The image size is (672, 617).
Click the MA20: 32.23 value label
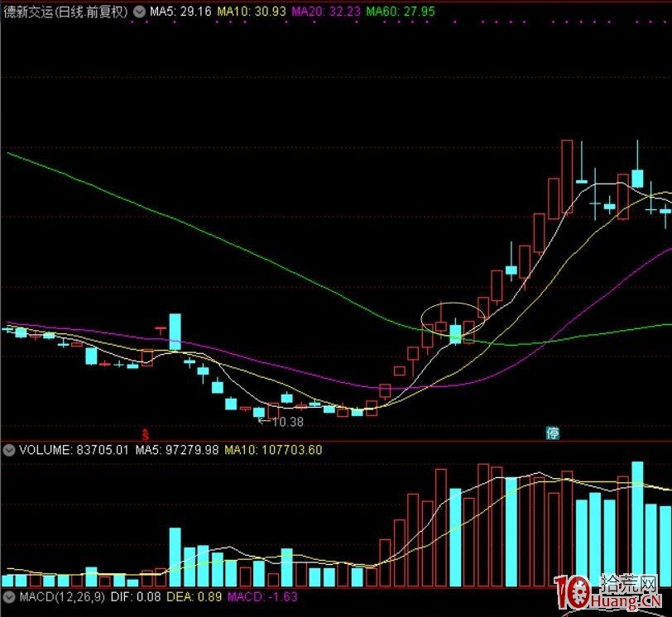tap(326, 12)
